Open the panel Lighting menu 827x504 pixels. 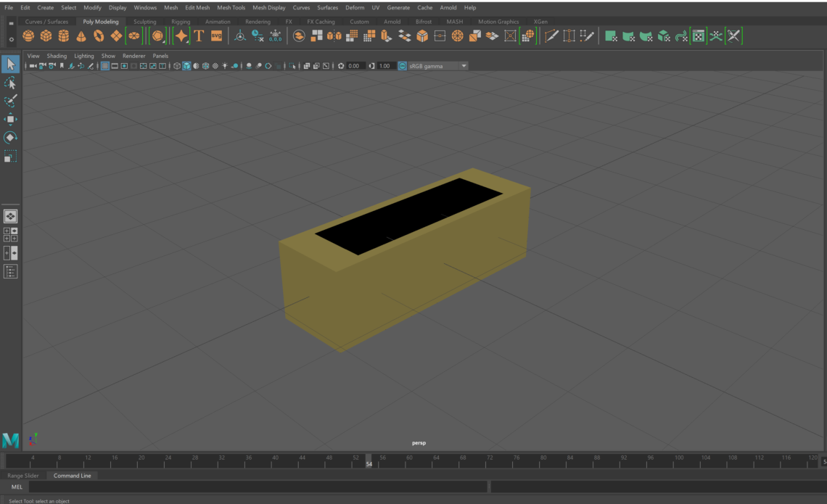(x=84, y=56)
